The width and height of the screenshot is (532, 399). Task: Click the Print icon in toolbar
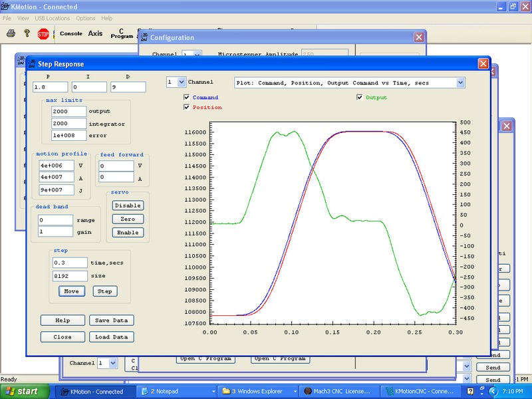point(11,33)
